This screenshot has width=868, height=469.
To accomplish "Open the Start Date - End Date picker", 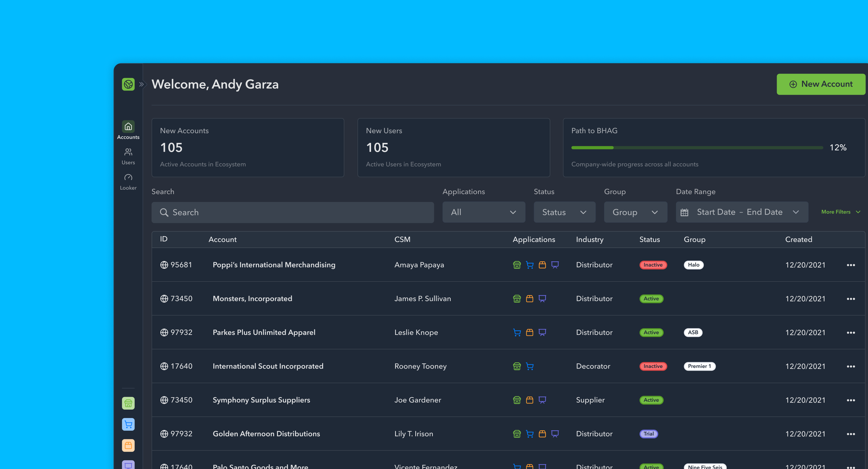I will [x=742, y=212].
